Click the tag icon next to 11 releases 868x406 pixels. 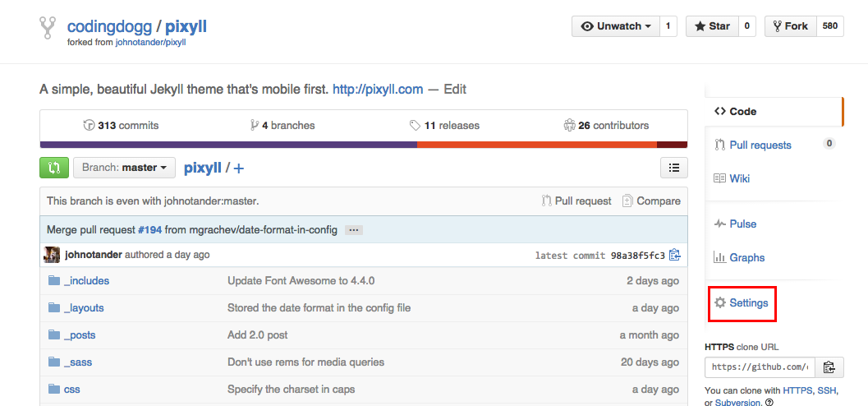pos(415,126)
